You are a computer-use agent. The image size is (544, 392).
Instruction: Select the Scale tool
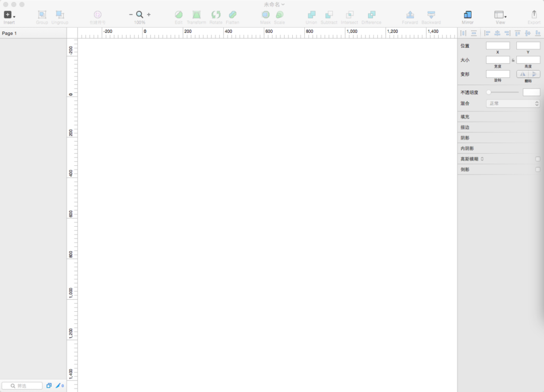pos(279,14)
